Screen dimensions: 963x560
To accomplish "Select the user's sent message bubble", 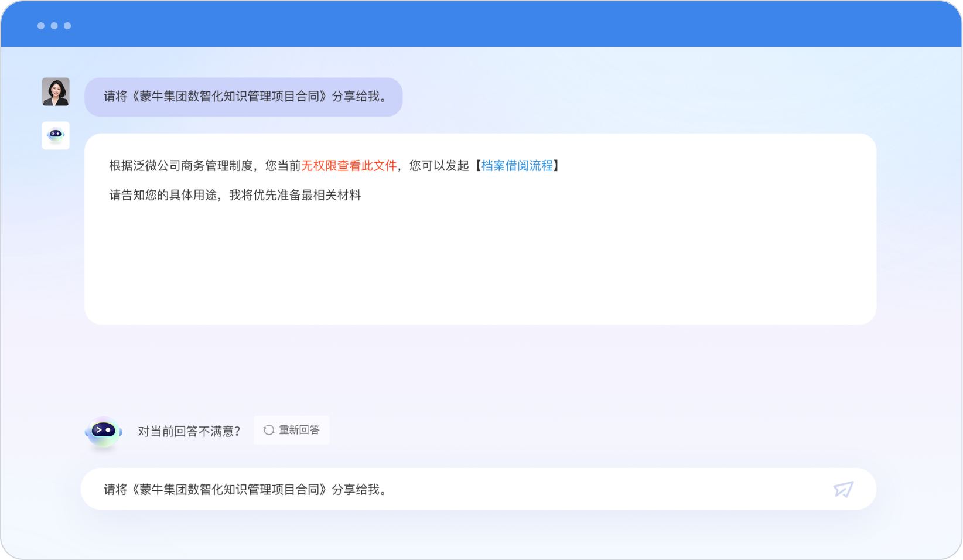I will tap(244, 97).
